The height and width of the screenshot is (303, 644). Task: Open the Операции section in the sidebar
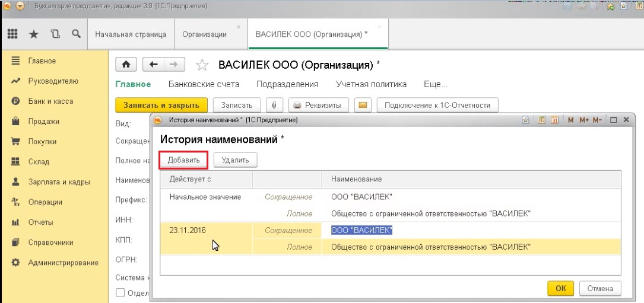[45, 202]
